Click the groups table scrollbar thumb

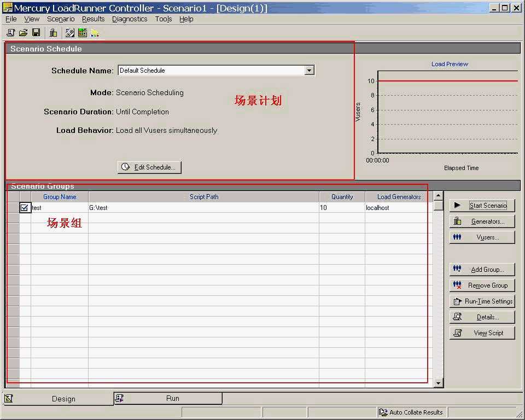438,205
